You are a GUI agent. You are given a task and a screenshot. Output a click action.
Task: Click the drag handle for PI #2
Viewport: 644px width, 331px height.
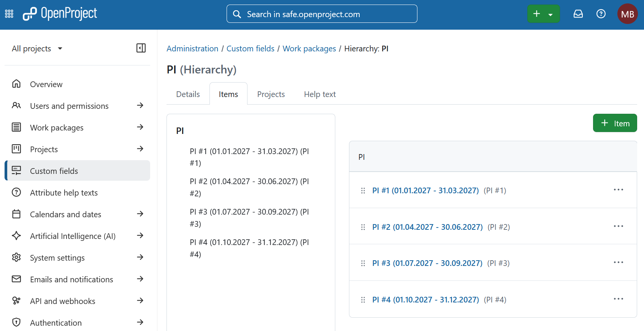(363, 227)
